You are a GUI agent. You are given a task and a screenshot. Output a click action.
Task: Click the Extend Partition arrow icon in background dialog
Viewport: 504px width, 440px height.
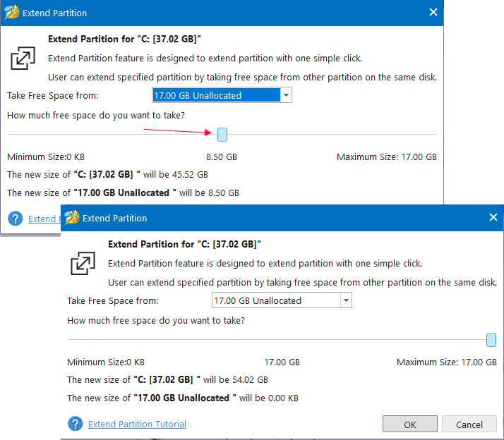pyautogui.click(x=23, y=59)
